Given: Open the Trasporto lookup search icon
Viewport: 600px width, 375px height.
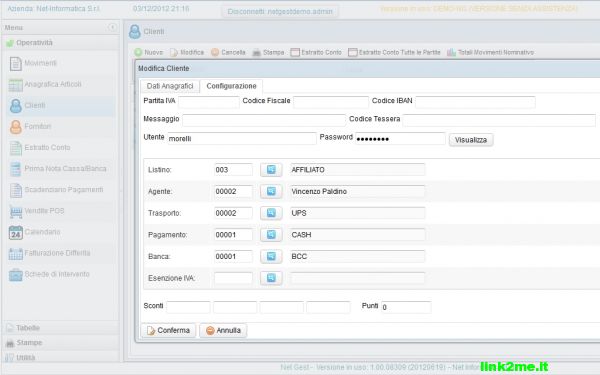Looking at the screenshot, I should [271, 213].
